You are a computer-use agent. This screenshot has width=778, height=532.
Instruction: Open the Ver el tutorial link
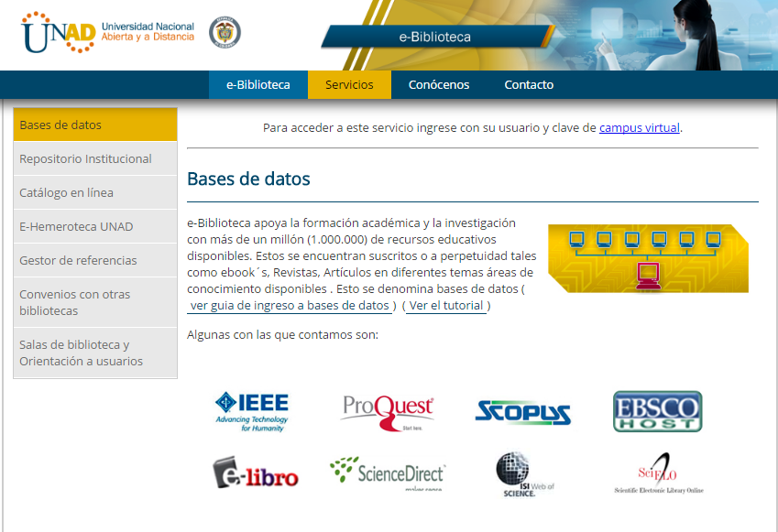point(446,306)
